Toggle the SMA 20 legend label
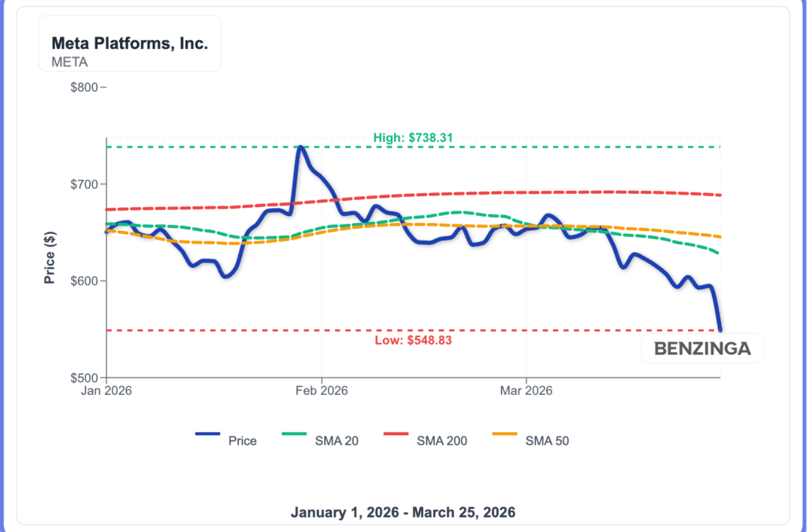The width and height of the screenshot is (807, 532). 337,441
